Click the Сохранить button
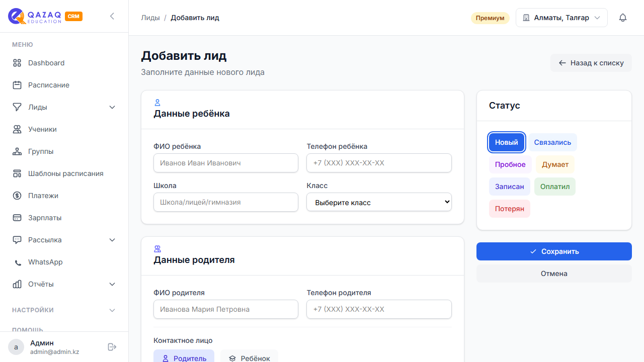 pyautogui.click(x=554, y=251)
